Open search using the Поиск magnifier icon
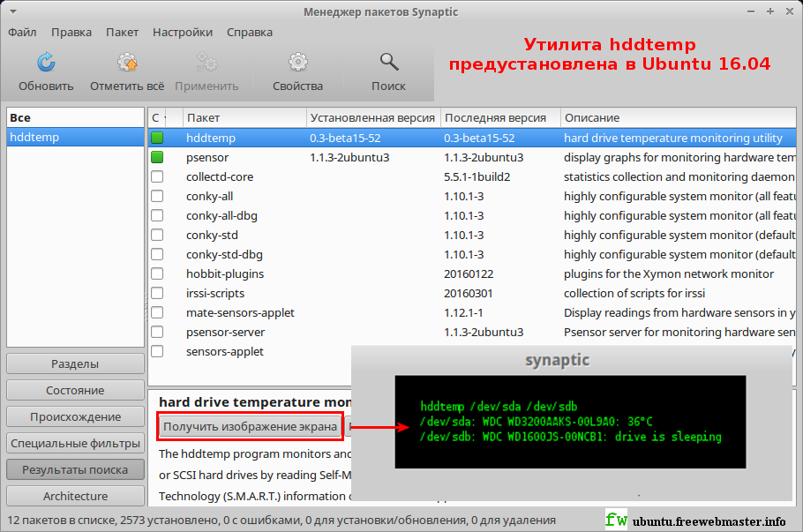Screen dimensions: 803x532 (388, 63)
